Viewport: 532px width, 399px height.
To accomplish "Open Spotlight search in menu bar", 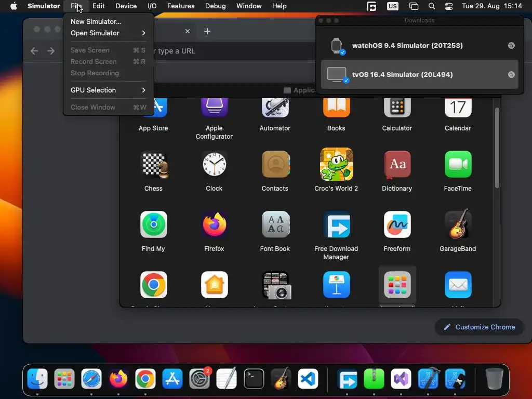I will 432,6.
